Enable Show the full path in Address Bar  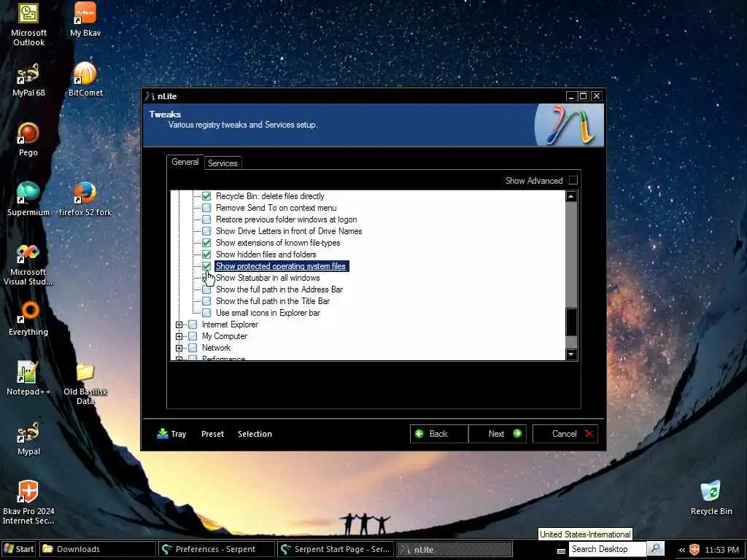coord(206,289)
